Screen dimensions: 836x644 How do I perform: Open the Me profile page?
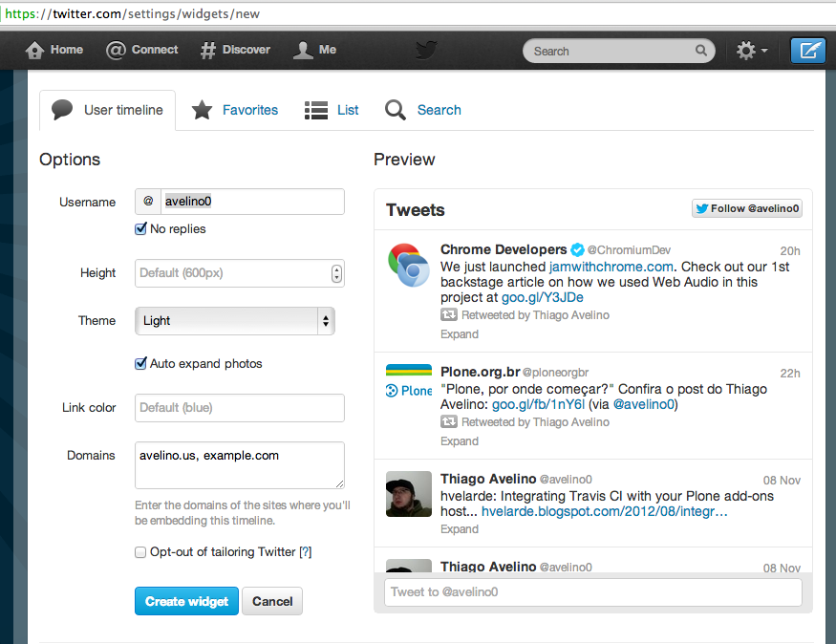(x=314, y=50)
